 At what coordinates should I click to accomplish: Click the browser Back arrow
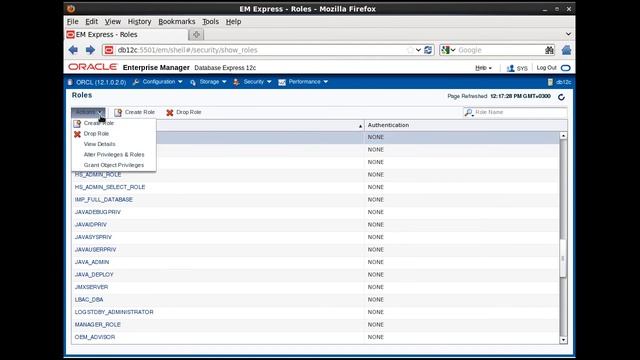coord(73,50)
